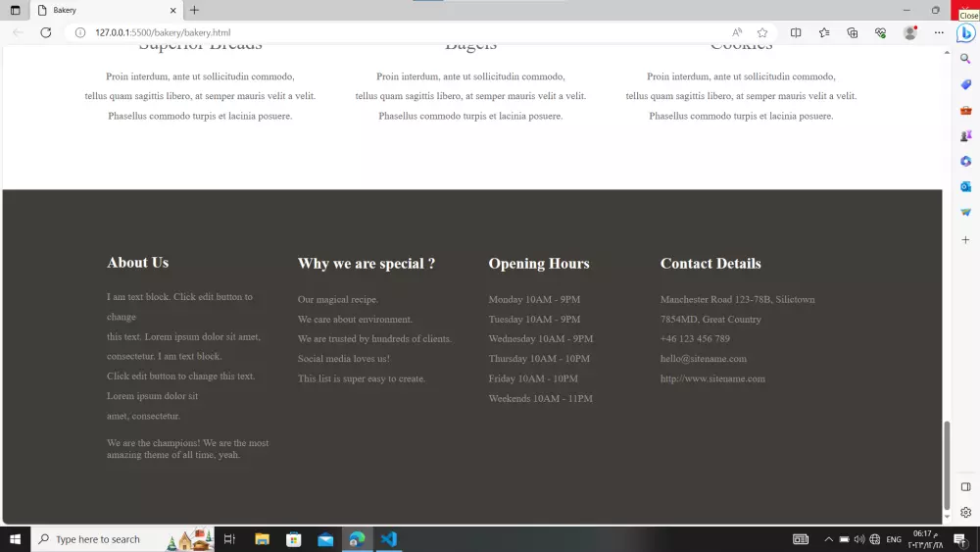Click the scrollbar down arrow

pyautogui.click(x=947, y=517)
